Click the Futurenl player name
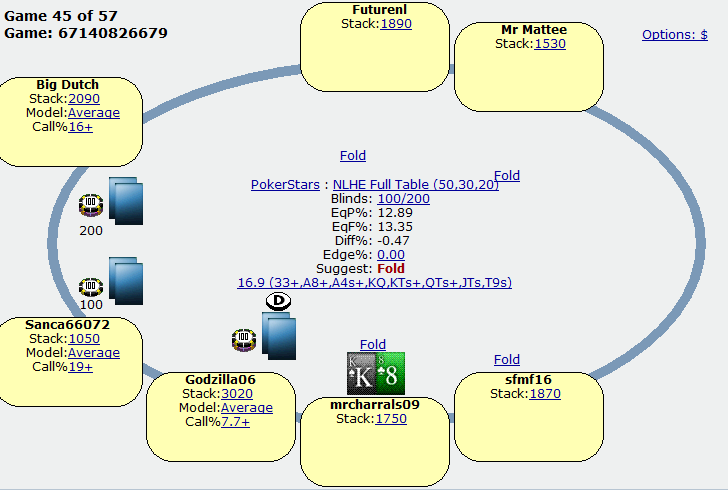This screenshot has height=490, width=728. click(379, 10)
